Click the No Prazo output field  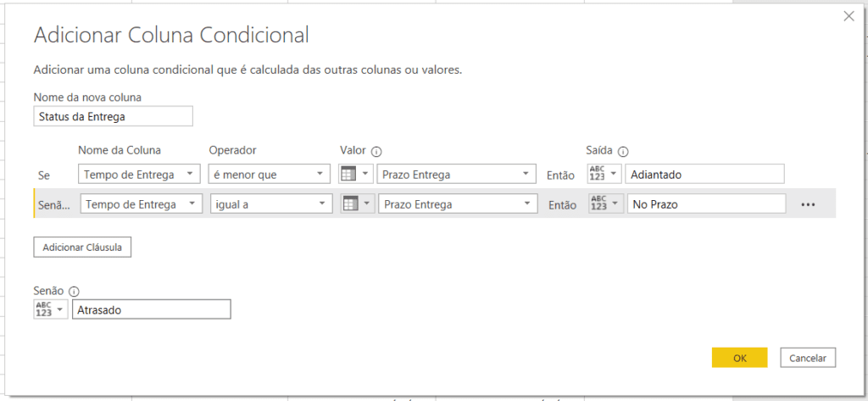(x=707, y=204)
